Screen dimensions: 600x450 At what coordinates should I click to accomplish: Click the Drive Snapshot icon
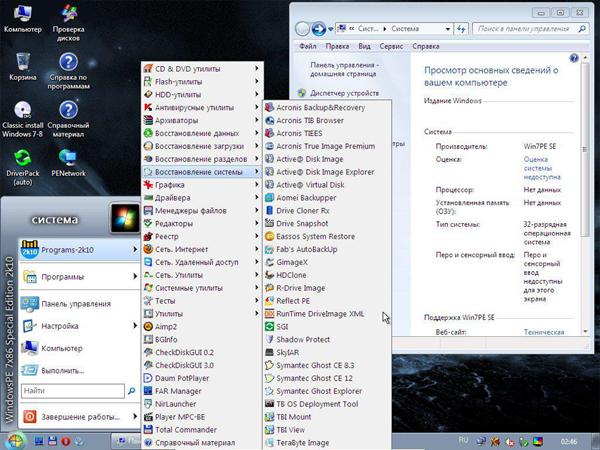(x=269, y=223)
